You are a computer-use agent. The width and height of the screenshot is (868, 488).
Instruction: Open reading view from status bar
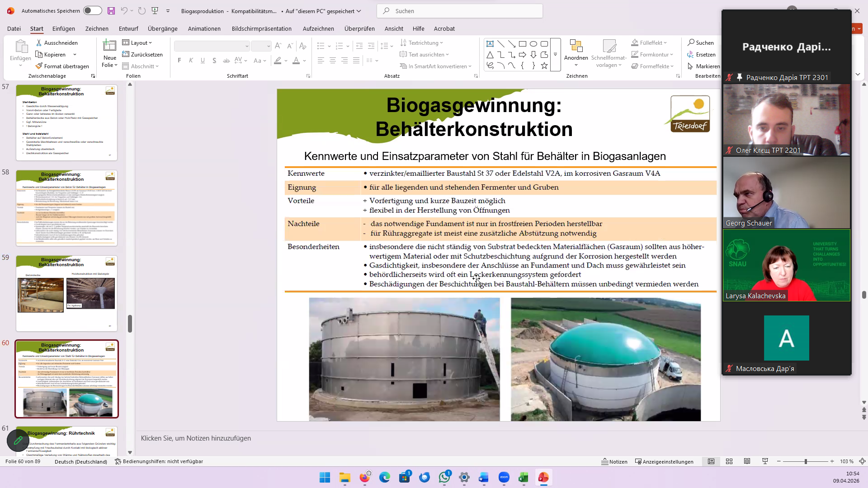point(747,461)
